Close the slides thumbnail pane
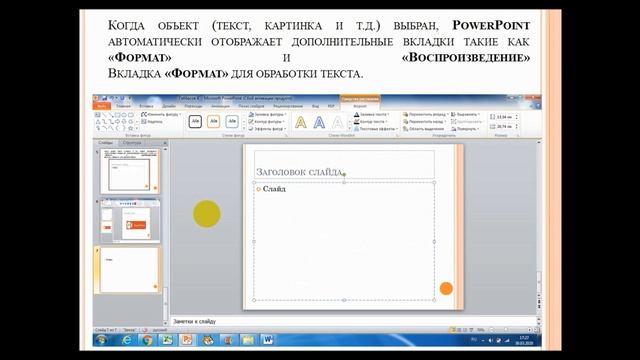Viewport: 640px width, 360px height. (x=165, y=143)
